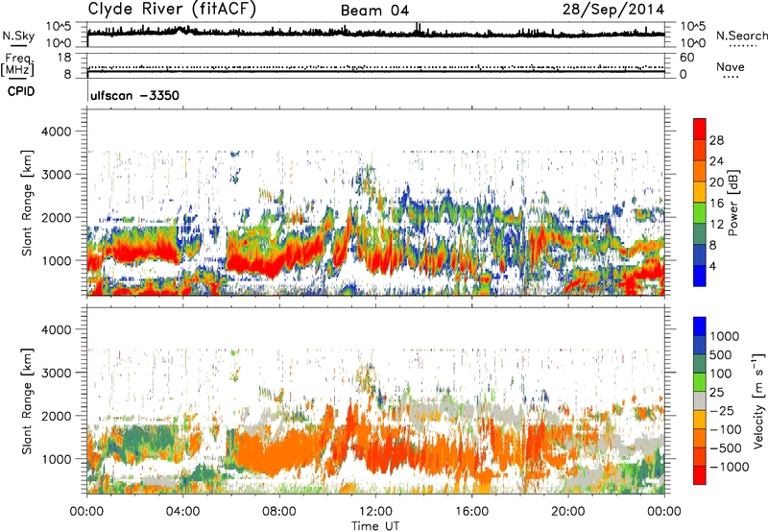Click the 'N.Sky' axis label
768x532 pixels.
(x=18, y=36)
